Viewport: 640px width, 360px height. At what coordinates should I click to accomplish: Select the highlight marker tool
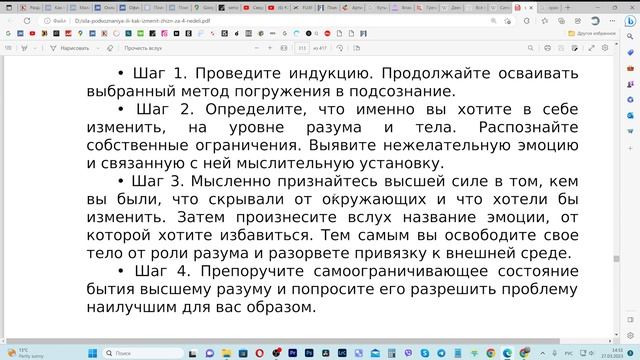tap(24, 48)
